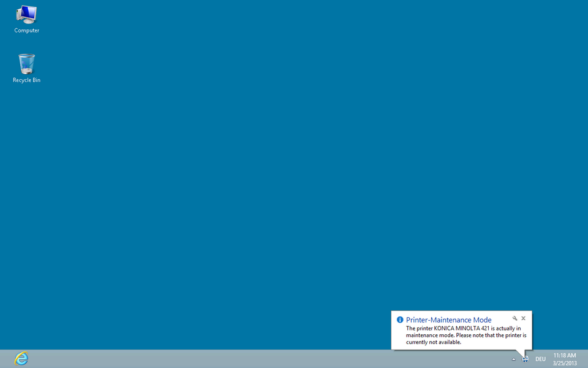Dismiss the Printer-Maintenance Mode balloon
The image size is (588, 368).
(524, 318)
